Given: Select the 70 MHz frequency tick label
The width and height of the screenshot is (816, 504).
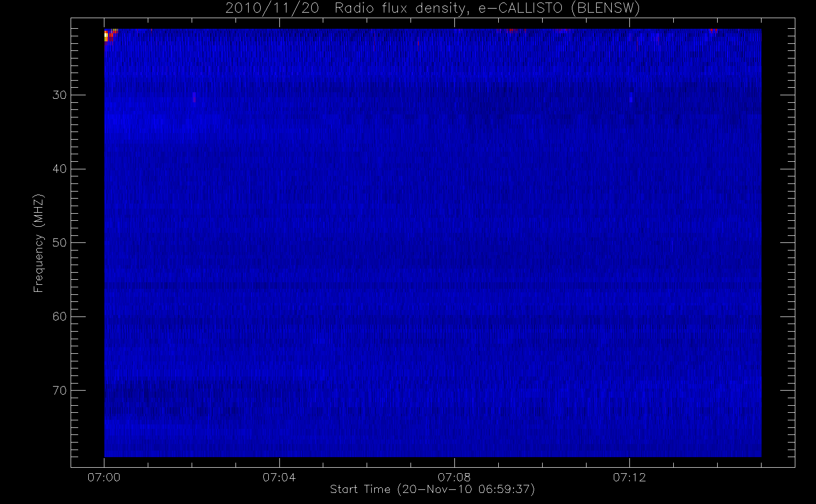Looking at the screenshot, I should (60, 391).
